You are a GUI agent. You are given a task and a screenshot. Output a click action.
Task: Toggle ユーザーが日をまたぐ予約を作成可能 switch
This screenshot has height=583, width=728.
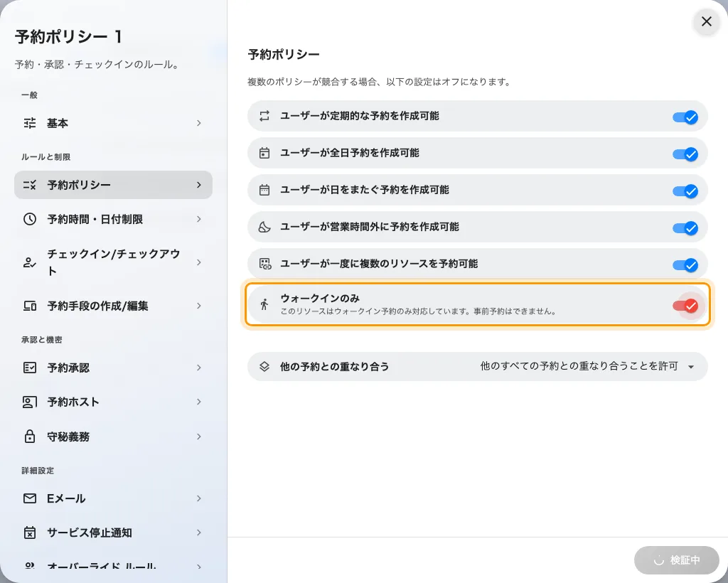click(x=686, y=191)
